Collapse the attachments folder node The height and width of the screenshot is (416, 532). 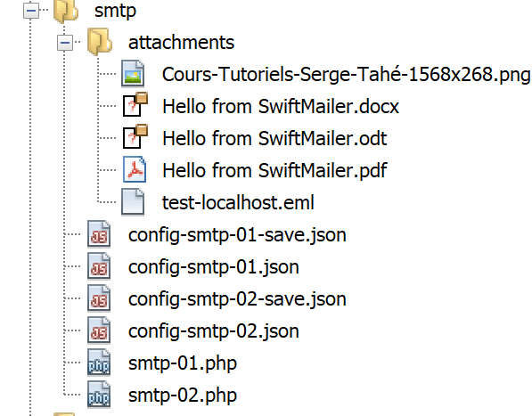65,43
